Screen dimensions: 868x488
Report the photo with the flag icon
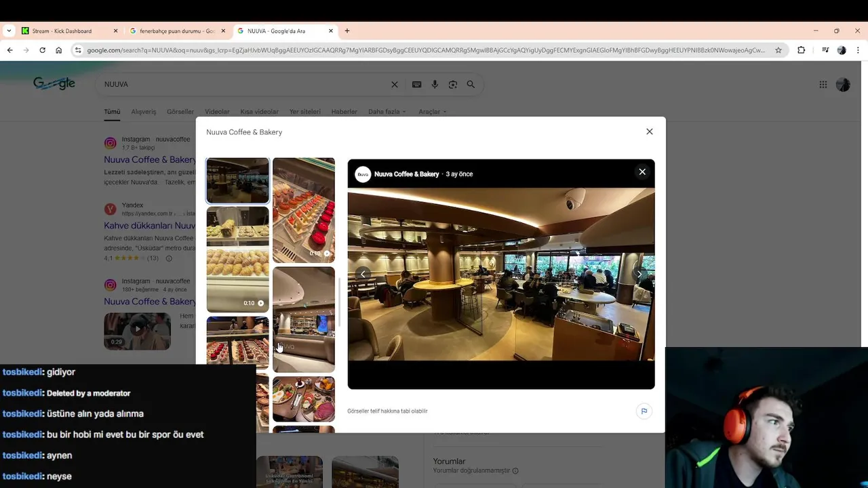pyautogui.click(x=644, y=411)
